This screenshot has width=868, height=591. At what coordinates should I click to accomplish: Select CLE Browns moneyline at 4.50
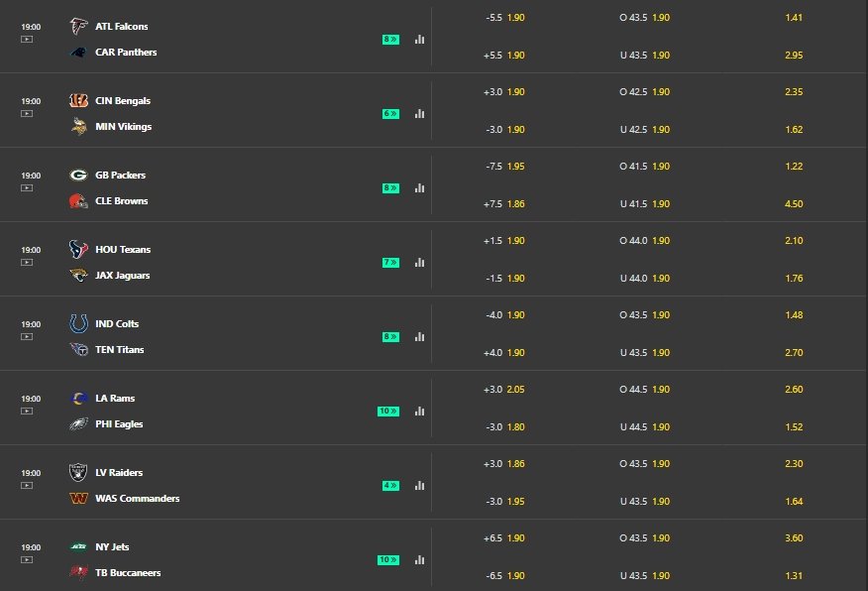pos(794,204)
